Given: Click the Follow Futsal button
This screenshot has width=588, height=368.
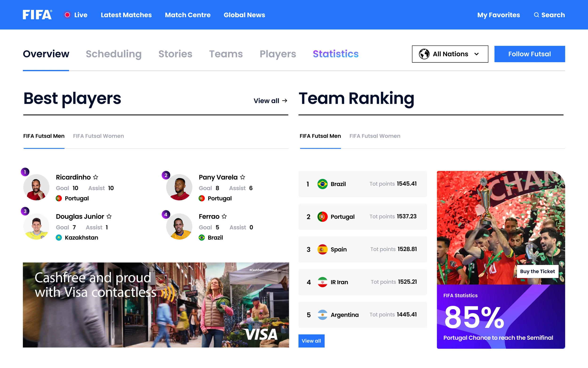Looking at the screenshot, I should click(x=529, y=54).
